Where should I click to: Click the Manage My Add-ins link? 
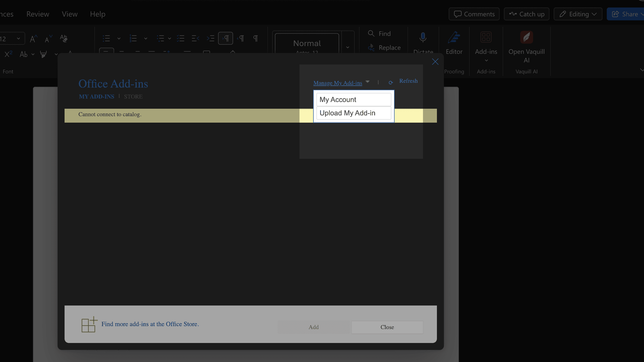point(338,83)
